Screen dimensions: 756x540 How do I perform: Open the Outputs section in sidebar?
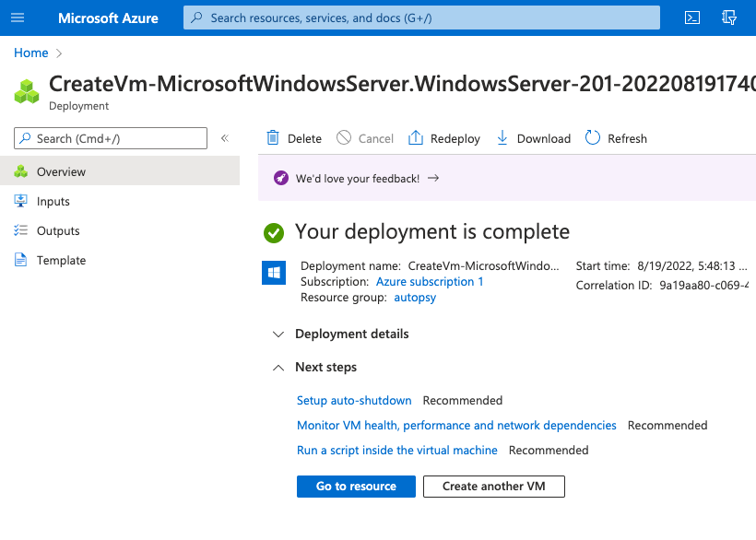(58, 230)
